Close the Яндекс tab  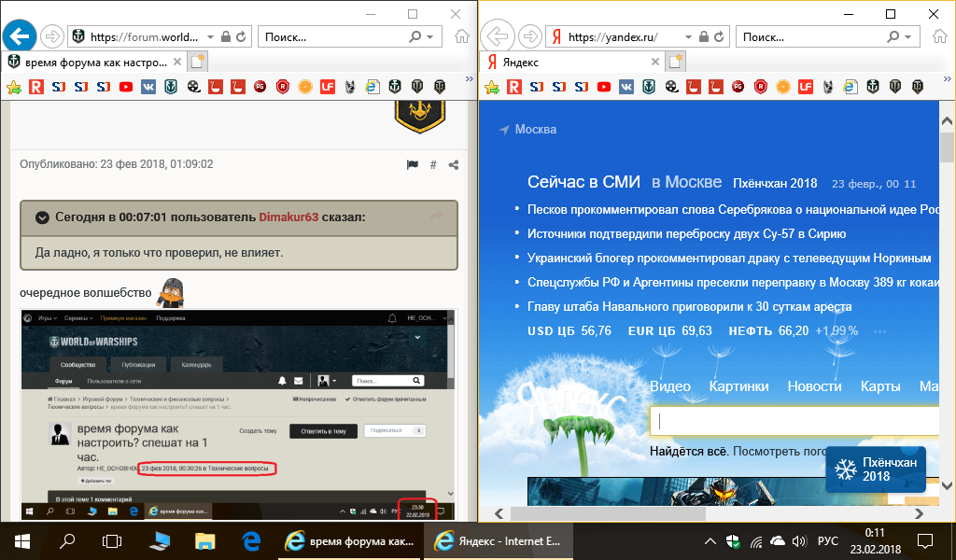[x=654, y=62]
